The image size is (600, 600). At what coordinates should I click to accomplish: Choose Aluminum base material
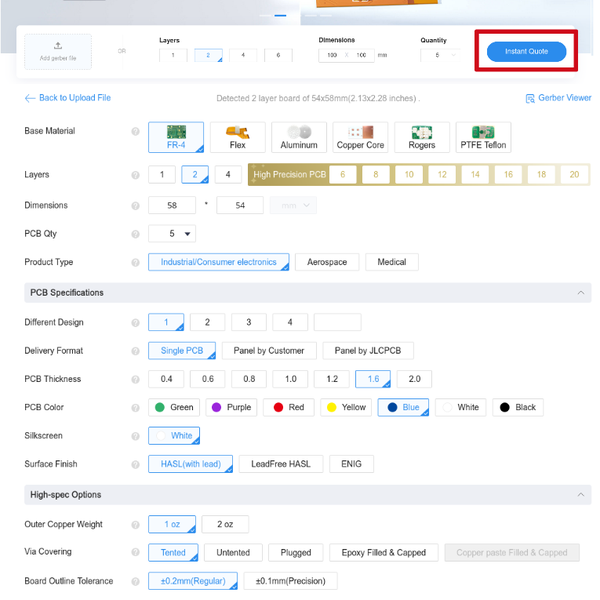[299, 137]
